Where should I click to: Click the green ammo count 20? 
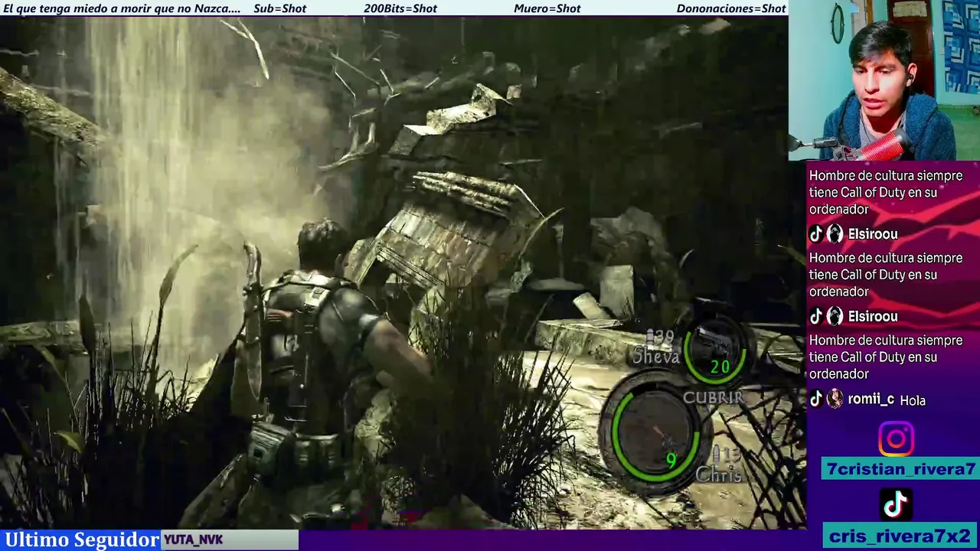720,367
